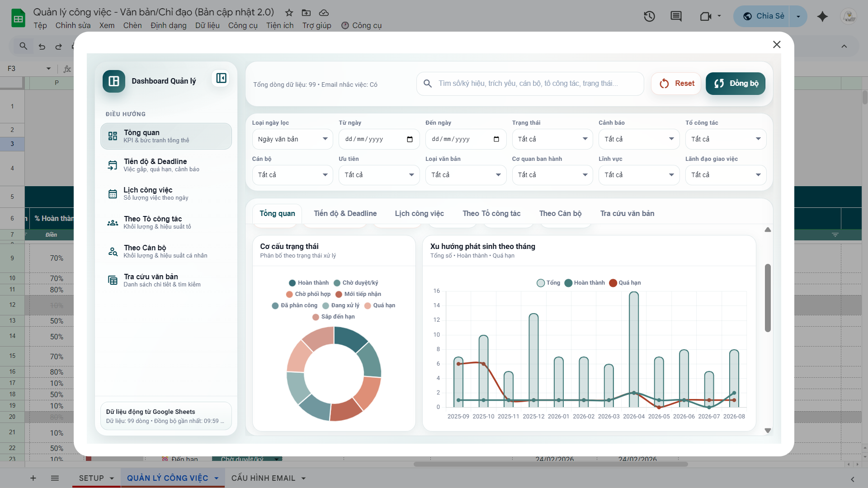
Task: Add a new sheet with plus icon
Action: pos(33,478)
